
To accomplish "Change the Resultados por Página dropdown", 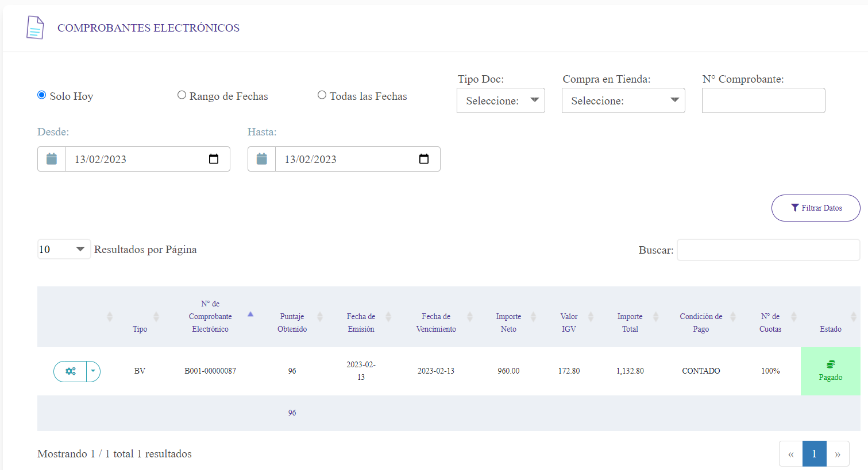I will (x=63, y=249).
